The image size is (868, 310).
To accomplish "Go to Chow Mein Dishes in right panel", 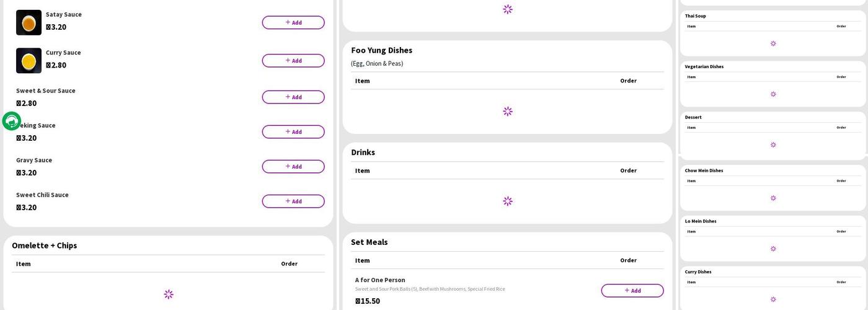I will pos(704,170).
